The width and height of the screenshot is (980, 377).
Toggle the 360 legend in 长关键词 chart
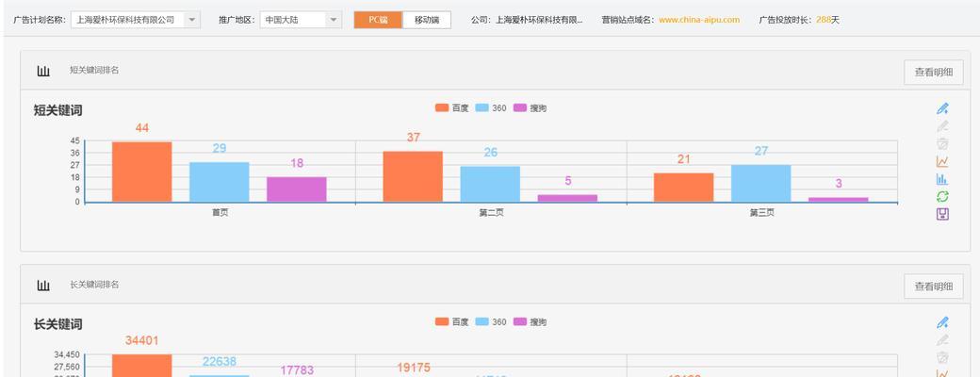pos(491,322)
